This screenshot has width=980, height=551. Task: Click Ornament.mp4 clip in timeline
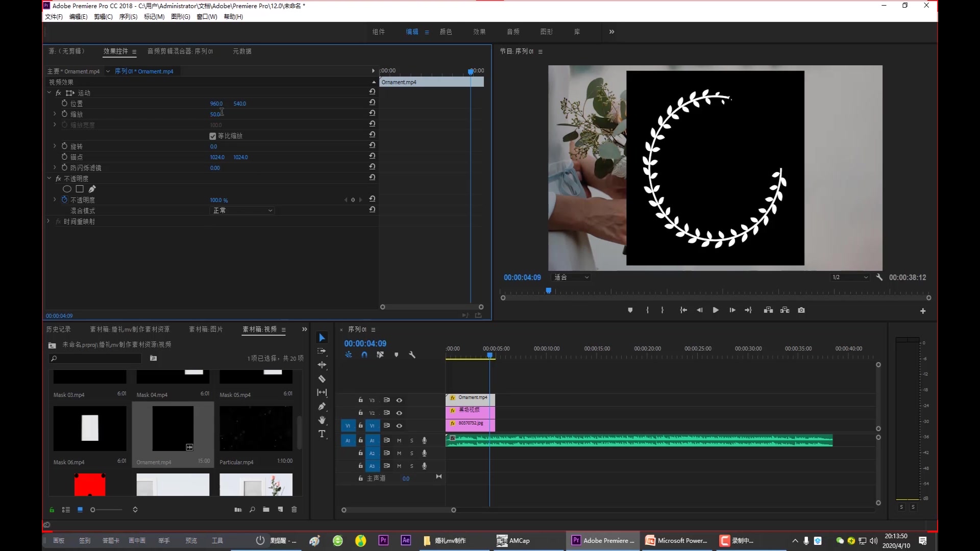click(469, 397)
